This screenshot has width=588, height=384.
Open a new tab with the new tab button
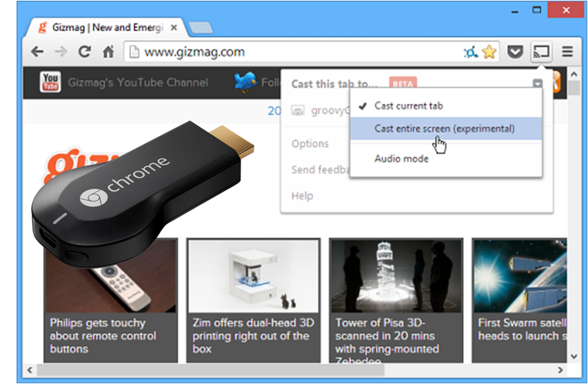pyautogui.click(x=200, y=28)
